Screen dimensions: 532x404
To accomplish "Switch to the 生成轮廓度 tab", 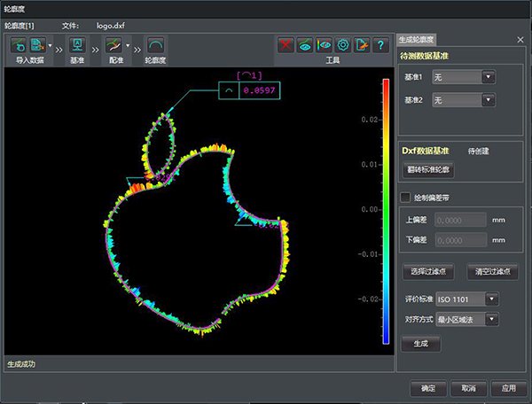I will pyautogui.click(x=417, y=40).
